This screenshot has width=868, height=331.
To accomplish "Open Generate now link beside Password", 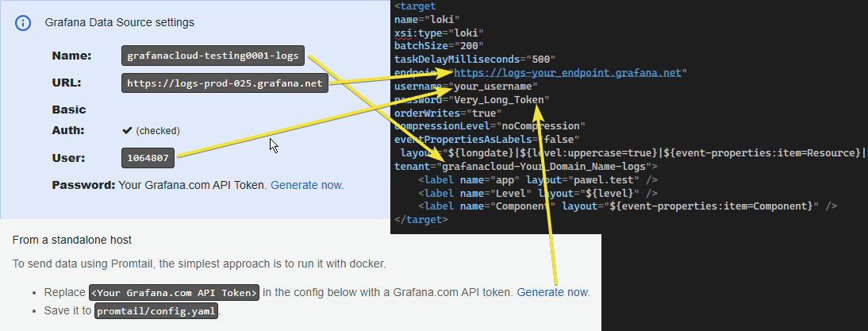I will [x=306, y=185].
